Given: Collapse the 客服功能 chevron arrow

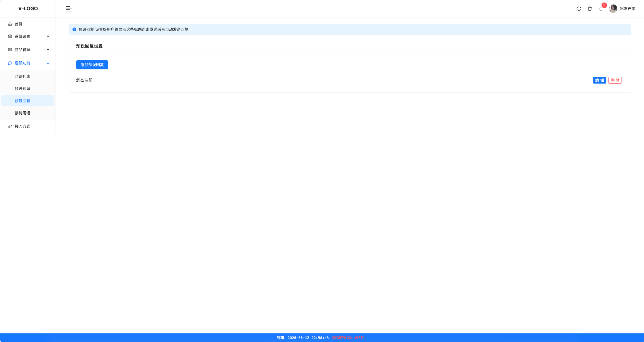Looking at the screenshot, I should [48, 63].
